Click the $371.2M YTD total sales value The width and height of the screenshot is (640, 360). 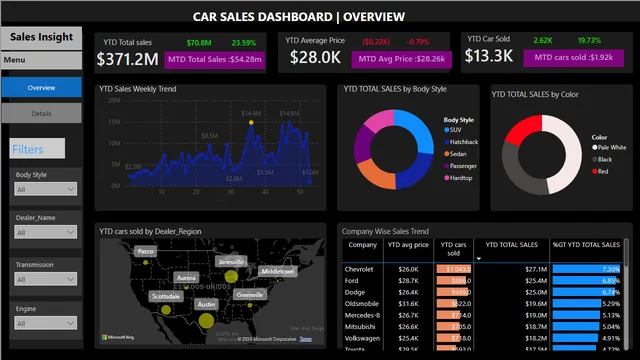point(127,60)
